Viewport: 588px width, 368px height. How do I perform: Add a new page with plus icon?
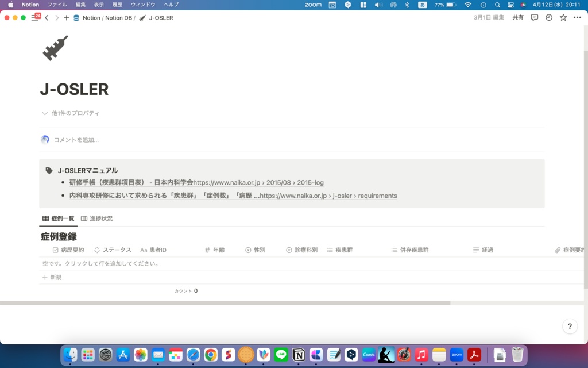click(67, 18)
